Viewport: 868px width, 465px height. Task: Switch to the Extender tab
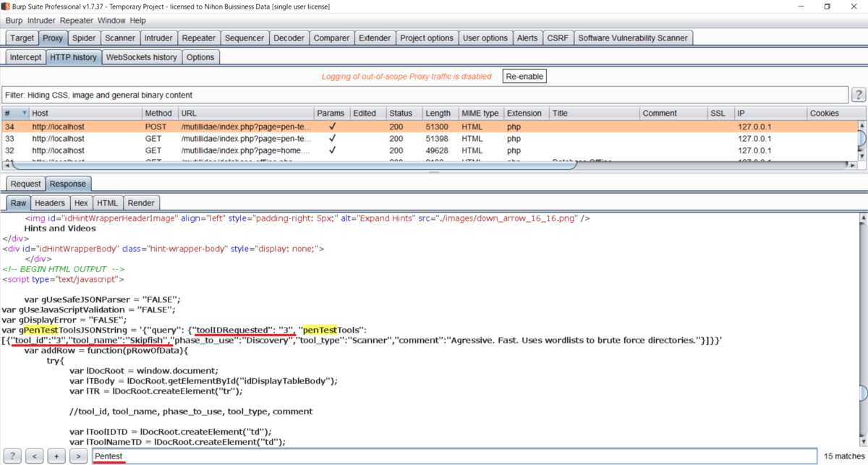(x=375, y=38)
